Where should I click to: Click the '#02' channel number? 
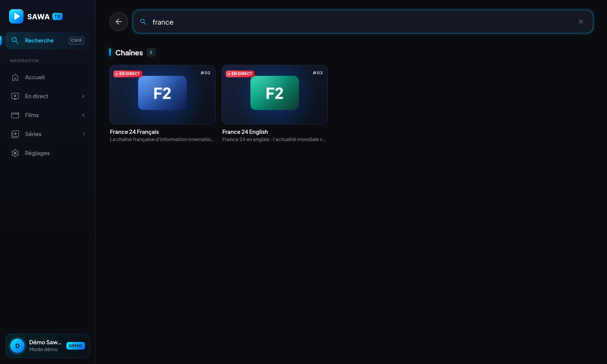pyautogui.click(x=205, y=73)
